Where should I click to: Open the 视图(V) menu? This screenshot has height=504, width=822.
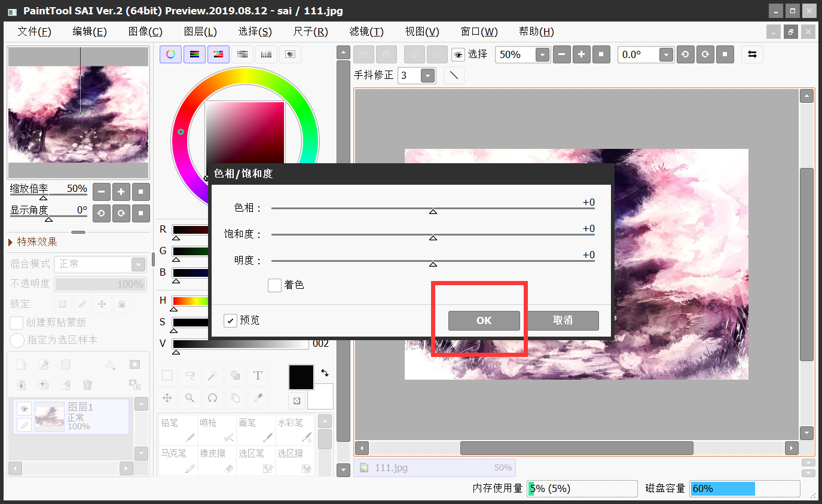(x=422, y=32)
